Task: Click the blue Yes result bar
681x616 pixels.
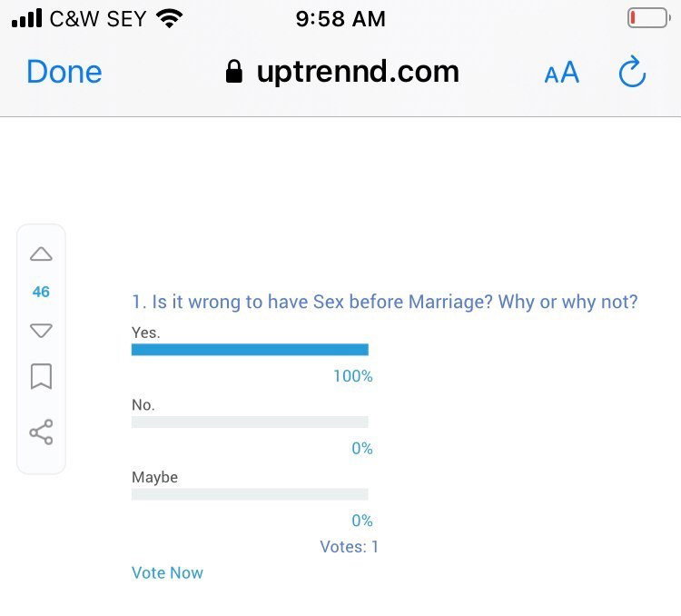Action: click(x=250, y=350)
